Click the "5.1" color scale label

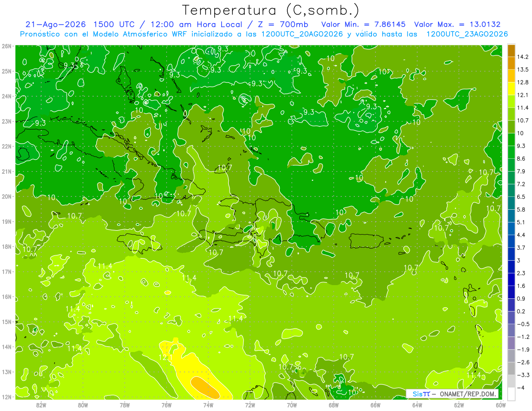click(521, 222)
